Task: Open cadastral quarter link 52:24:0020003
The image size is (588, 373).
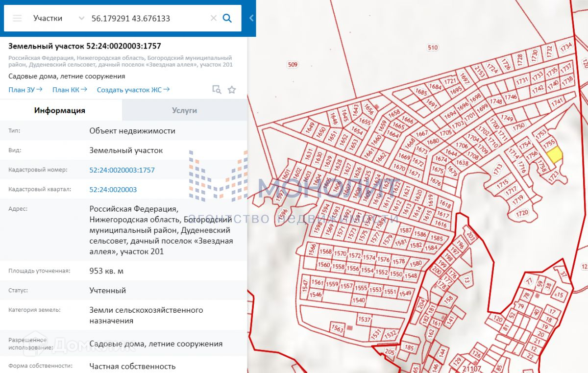Action: tap(113, 190)
